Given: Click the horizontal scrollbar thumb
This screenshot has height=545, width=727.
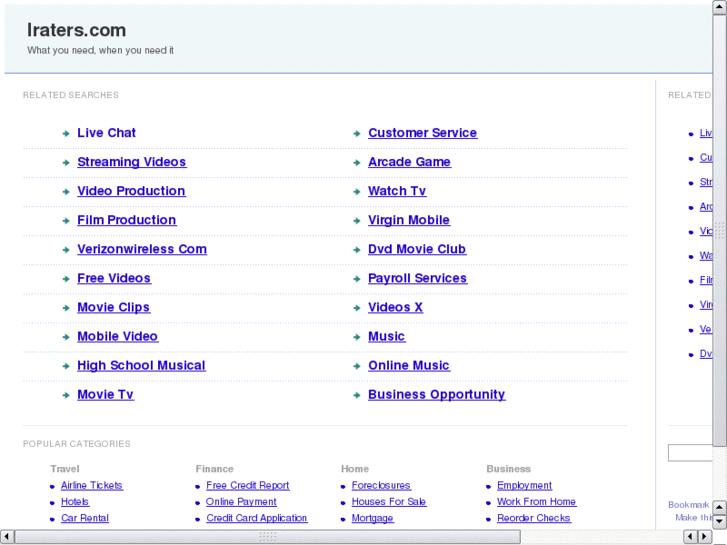Looking at the screenshot, I should [x=268, y=537].
